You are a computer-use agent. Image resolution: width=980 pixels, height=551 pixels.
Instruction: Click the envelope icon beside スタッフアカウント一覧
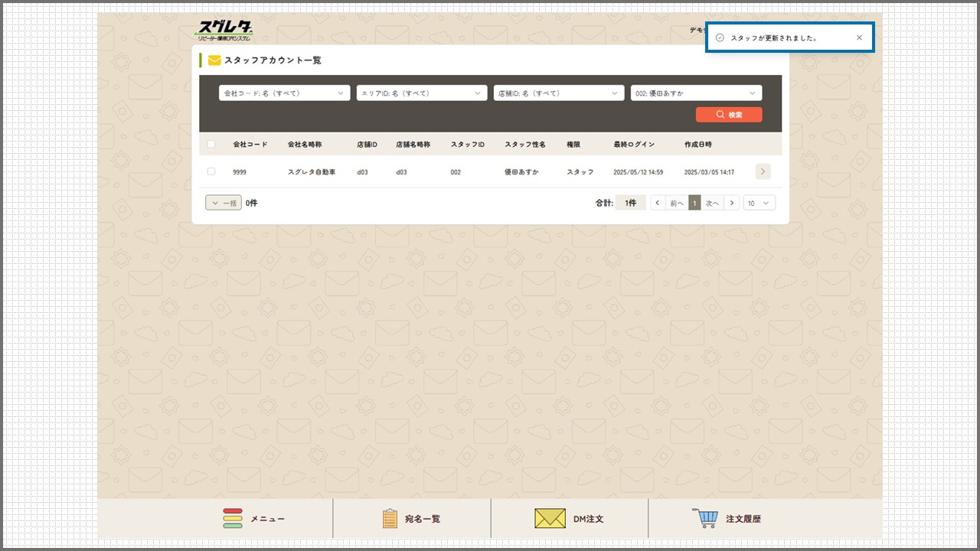[x=214, y=60]
